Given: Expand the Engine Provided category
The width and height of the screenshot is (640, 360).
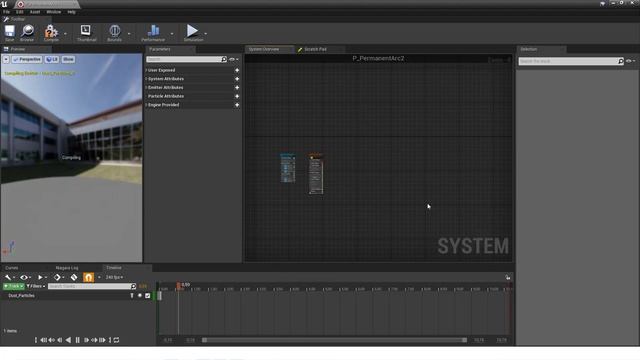Looking at the screenshot, I should point(164,105).
